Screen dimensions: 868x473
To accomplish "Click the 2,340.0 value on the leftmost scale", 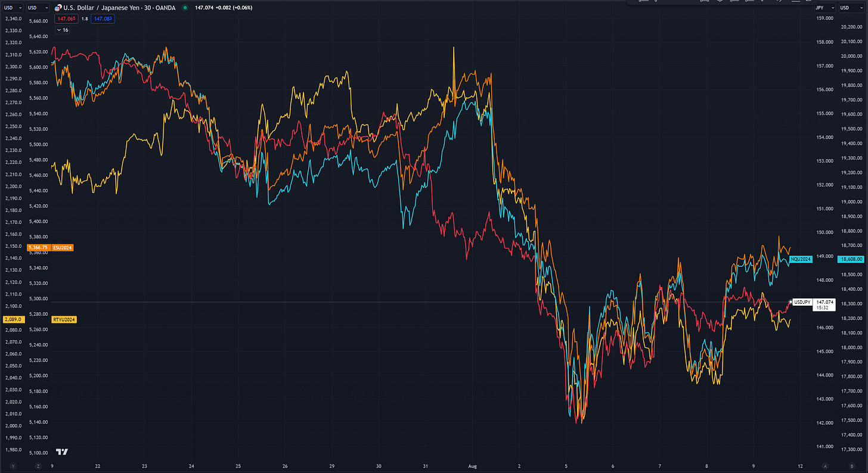I will [x=13, y=18].
